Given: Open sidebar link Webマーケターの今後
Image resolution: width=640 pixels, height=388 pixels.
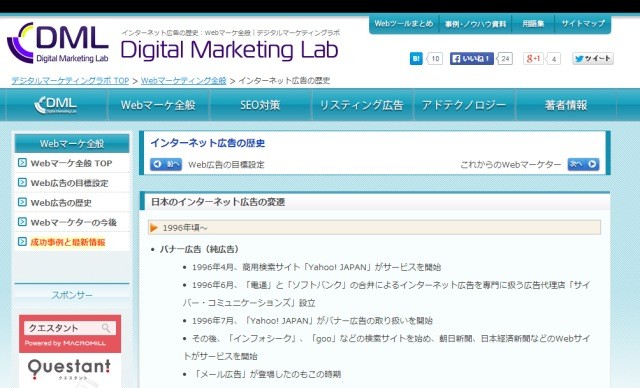Looking at the screenshot, I should coord(73,222).
